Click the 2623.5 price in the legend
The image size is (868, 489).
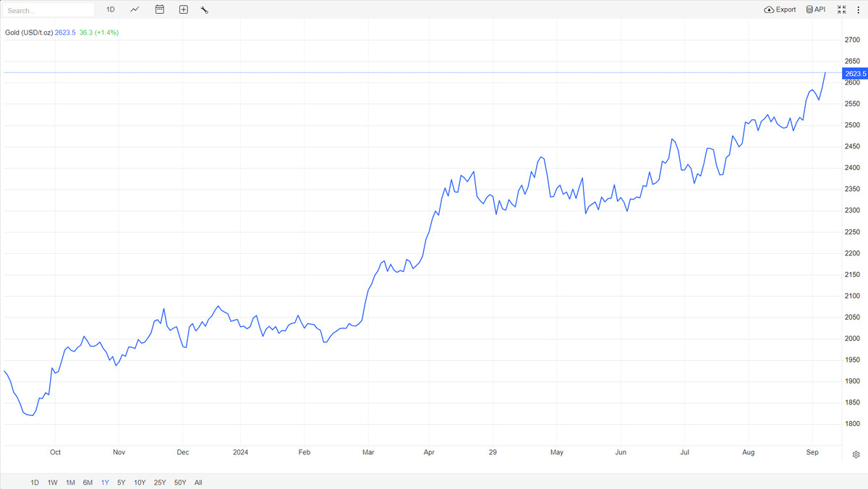pyautogui.click(x=64, y=33)
